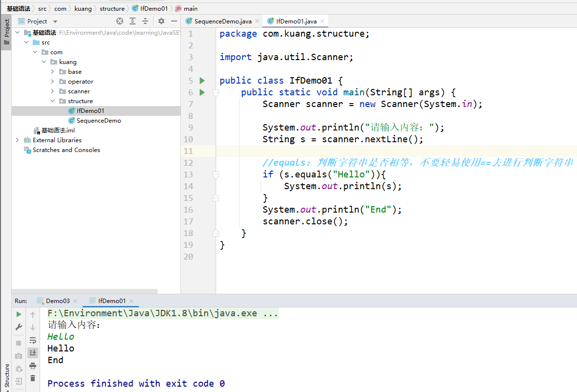Click the Exit icon at the Run toolbar bottom

click(x=19, y=381)
